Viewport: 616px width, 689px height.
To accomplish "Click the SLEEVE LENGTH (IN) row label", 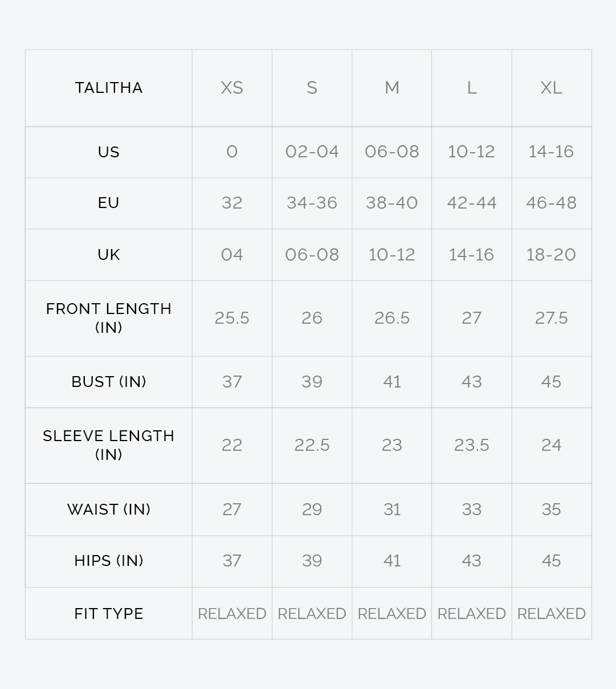I will coord(109,445).
